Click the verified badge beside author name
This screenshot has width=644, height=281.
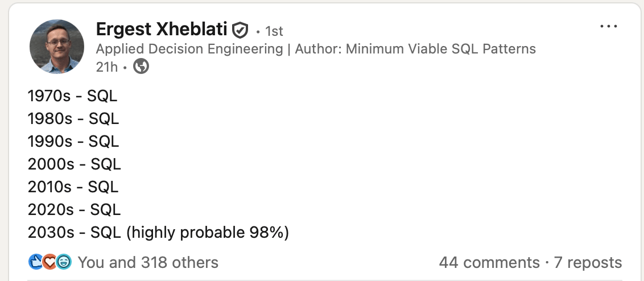point(241,30)
